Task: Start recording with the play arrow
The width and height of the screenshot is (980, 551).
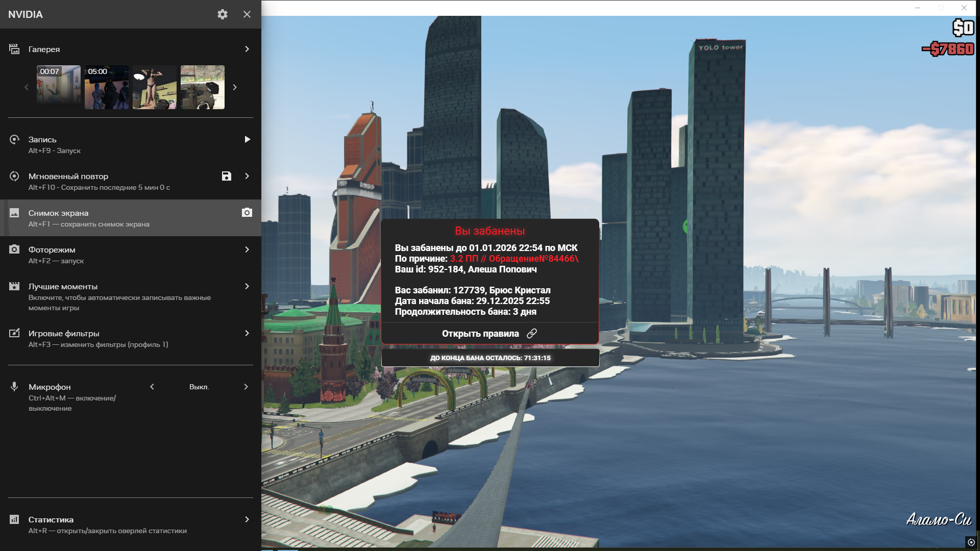Action: (247, 139)
